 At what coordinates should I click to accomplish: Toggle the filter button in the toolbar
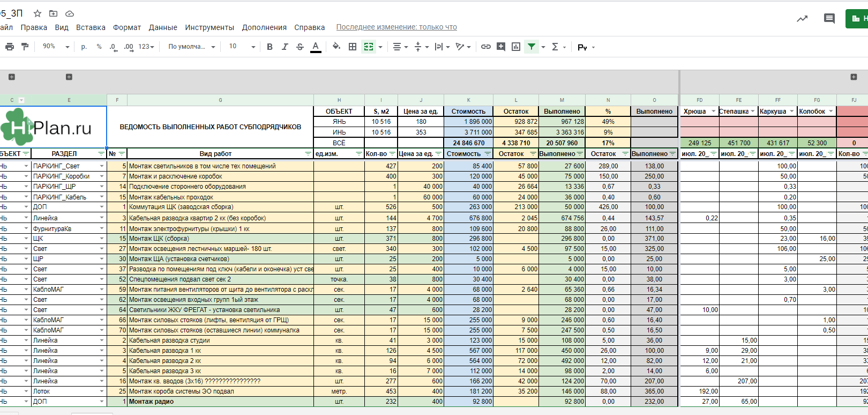click(532, 47)
